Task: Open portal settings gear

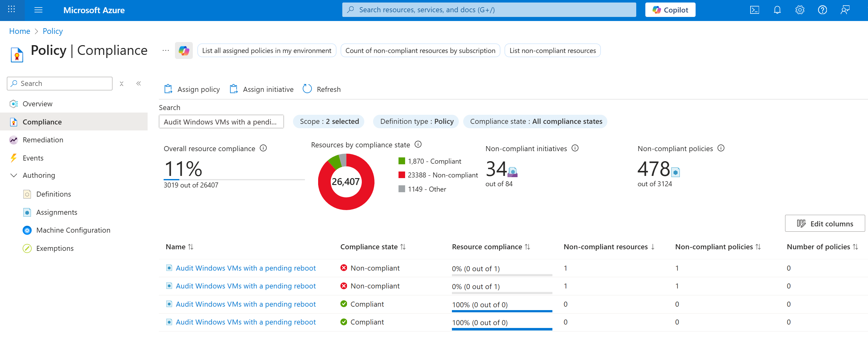Action: click(x=799, y=10)
